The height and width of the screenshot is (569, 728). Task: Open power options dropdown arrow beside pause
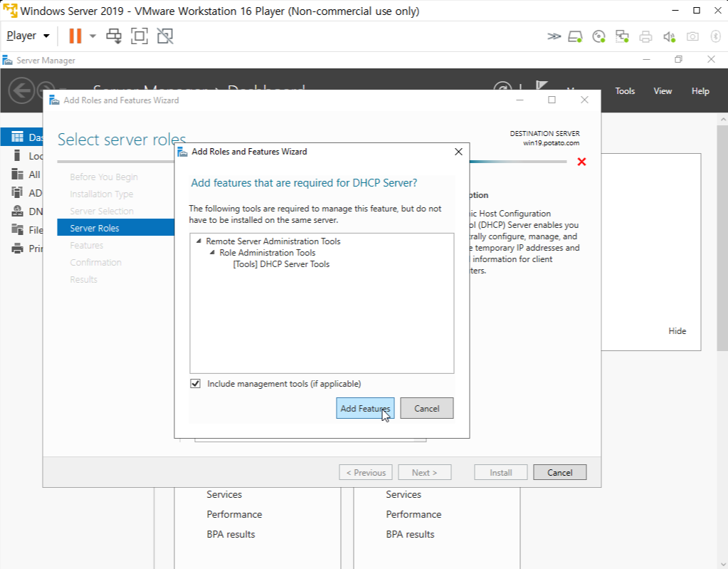click(93, 36)
